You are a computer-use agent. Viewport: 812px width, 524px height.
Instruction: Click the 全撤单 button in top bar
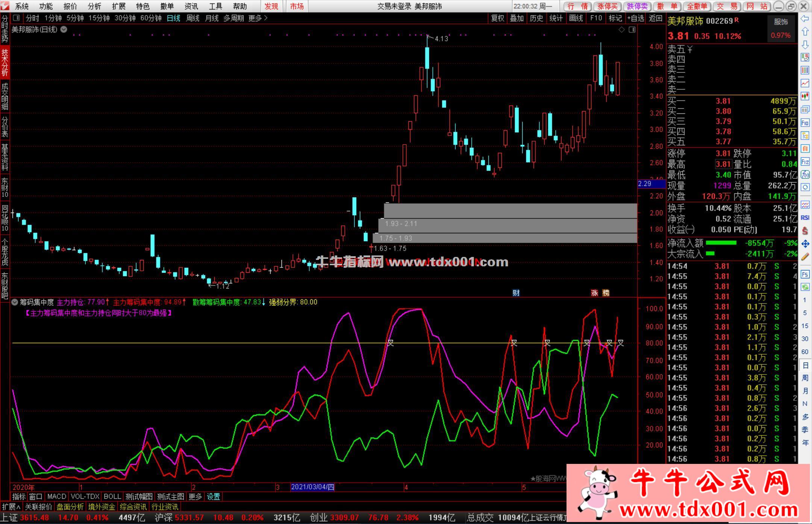697,6
